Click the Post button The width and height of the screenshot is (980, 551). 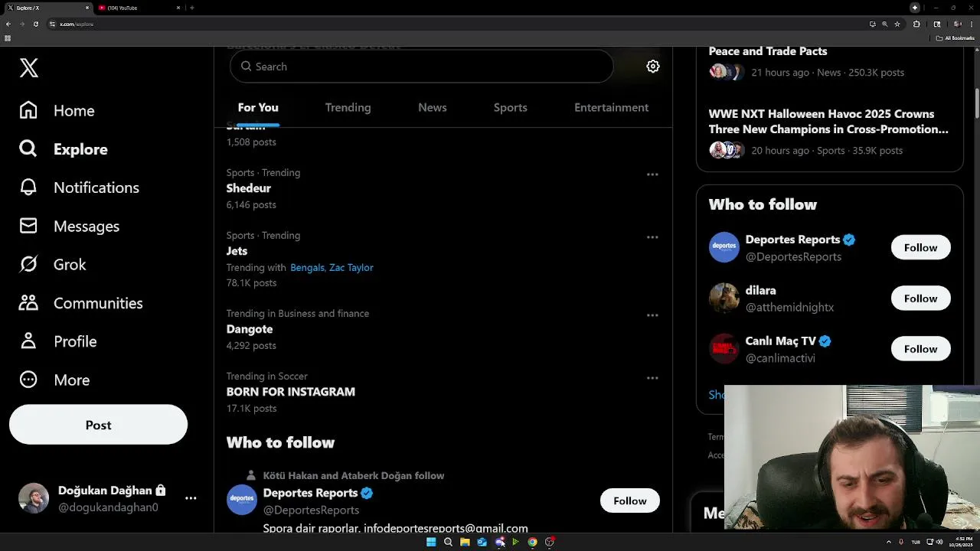[98, 425]
